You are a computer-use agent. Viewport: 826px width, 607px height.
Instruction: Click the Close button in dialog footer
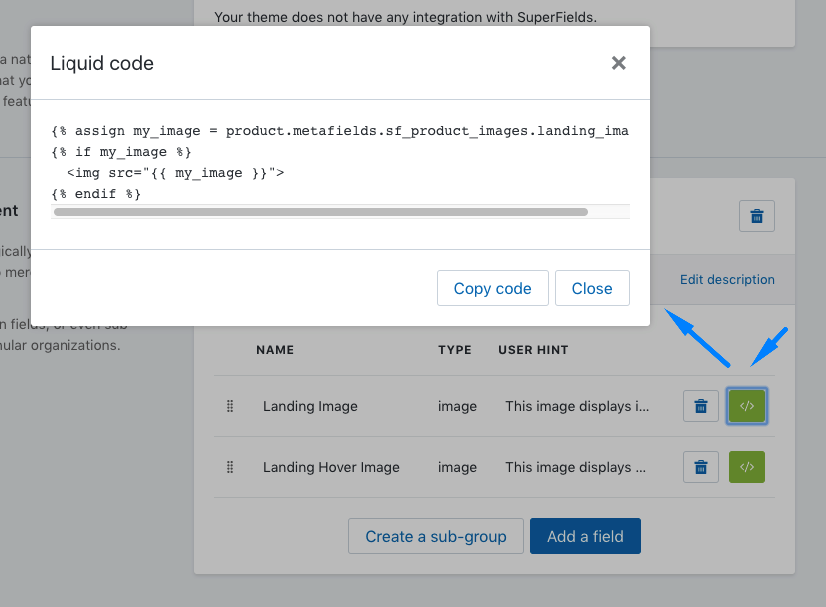pyautogui.click(x=592, y=288)
